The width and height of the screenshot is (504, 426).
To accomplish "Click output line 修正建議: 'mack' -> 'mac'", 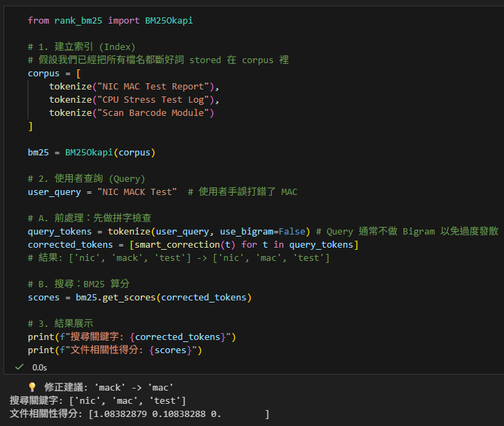I will (109, 387).
